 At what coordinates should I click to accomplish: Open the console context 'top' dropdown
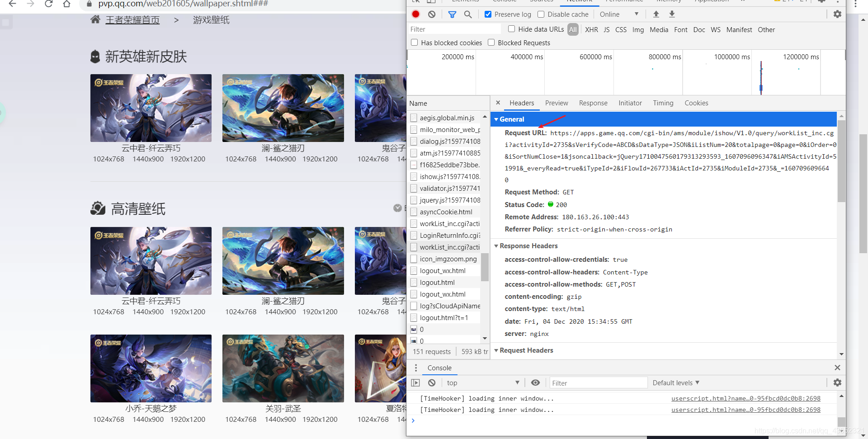pos(483,383)
